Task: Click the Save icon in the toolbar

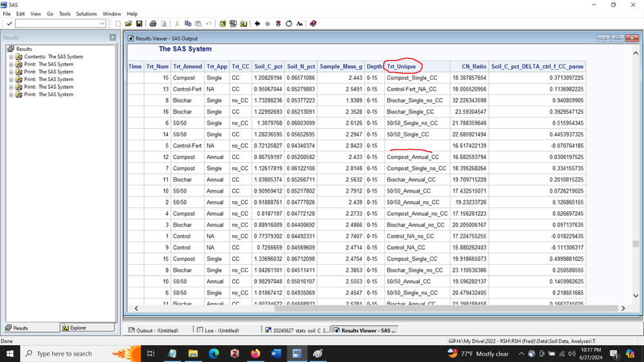Action: [139, 24]
